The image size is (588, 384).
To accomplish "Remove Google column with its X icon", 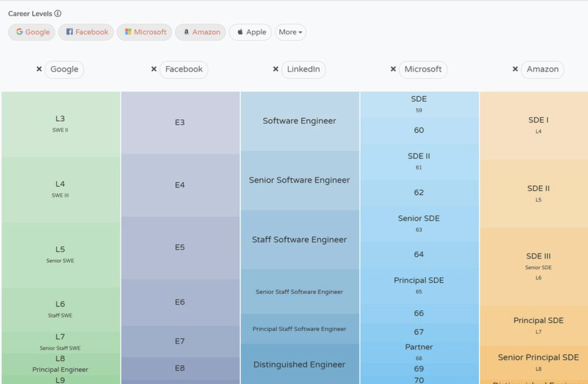I will pos(39,69).
